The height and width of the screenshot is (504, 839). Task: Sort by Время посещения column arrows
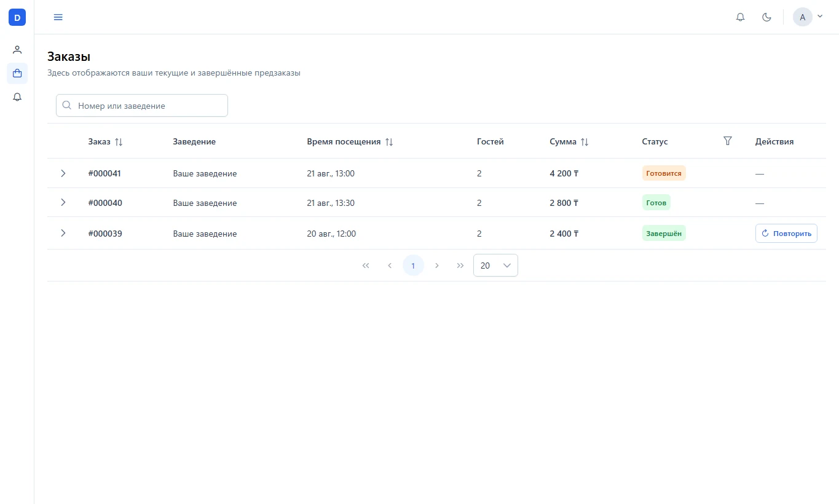(389, 142)
